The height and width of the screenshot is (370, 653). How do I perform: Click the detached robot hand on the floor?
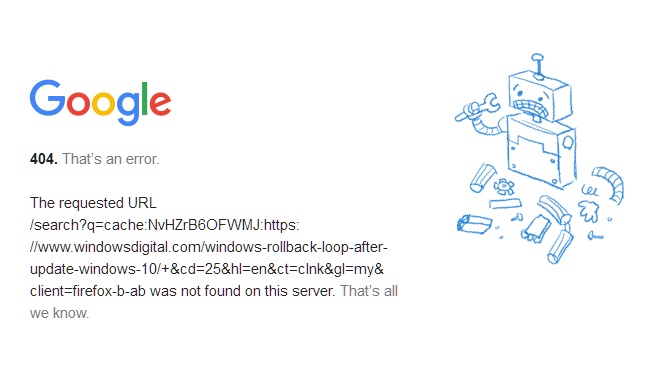click(x=589, y=210)
